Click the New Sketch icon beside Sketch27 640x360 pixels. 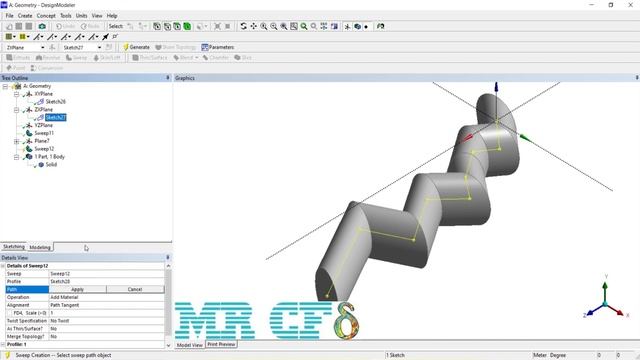coord(109,47)
